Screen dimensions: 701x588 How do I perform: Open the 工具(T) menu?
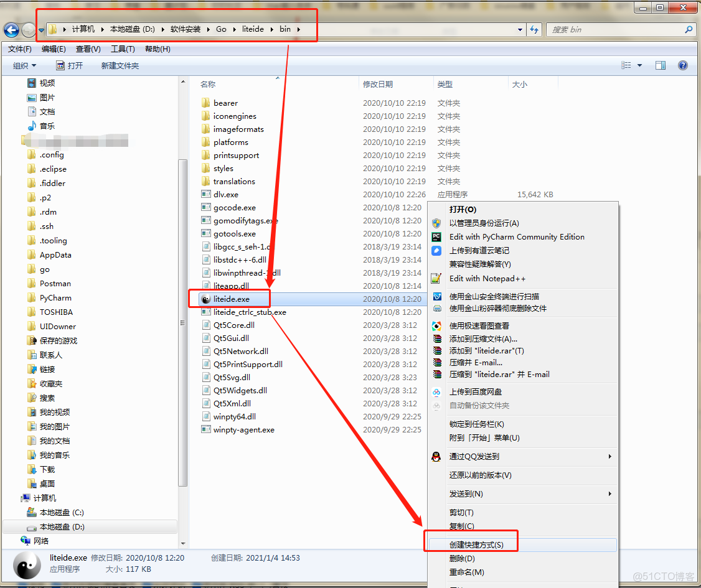tap(123, 49)
